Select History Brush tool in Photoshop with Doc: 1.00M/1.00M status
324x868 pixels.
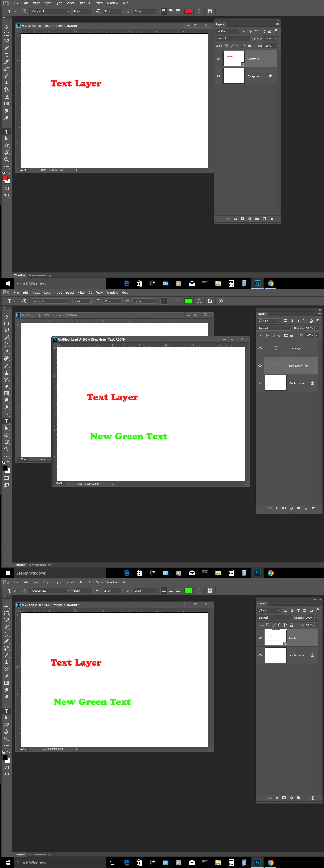(x=6, y=669)
